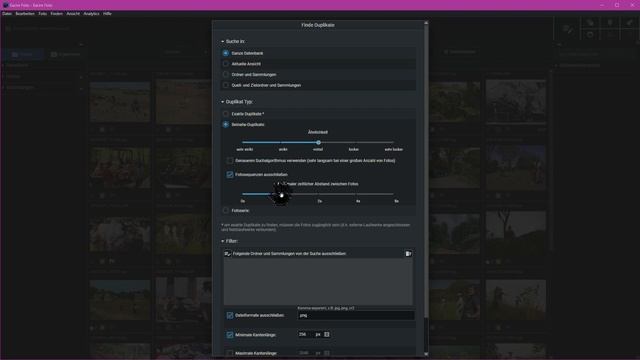Viewport: 640px width, 360px height.
Task: Click the time distance slider track
Action: click(318, 194)
